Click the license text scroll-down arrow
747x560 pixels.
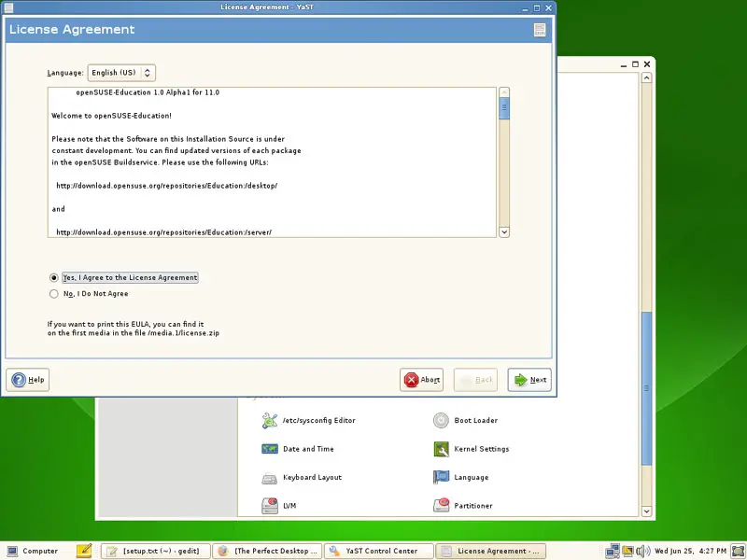click(x=504, y=231)
